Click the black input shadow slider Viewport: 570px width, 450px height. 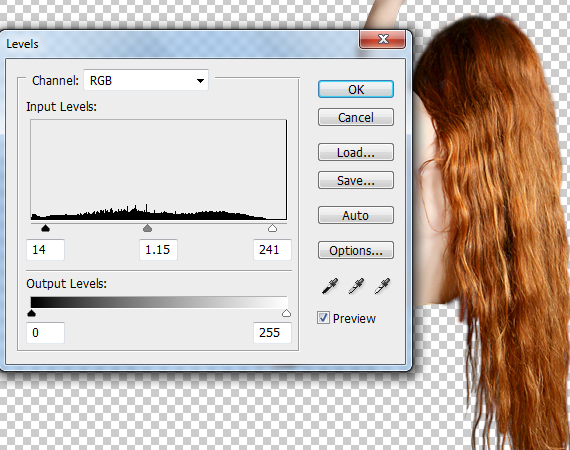coord(45,228)
